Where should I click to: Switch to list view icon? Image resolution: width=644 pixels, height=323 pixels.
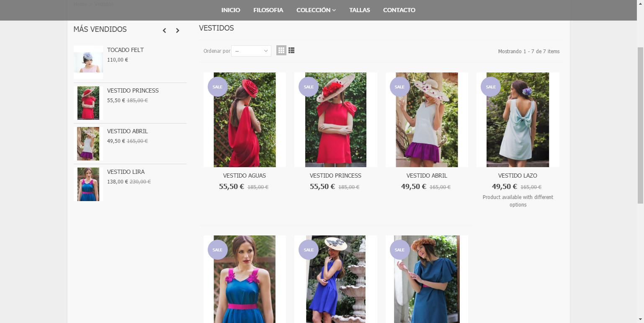coord(291,50)
